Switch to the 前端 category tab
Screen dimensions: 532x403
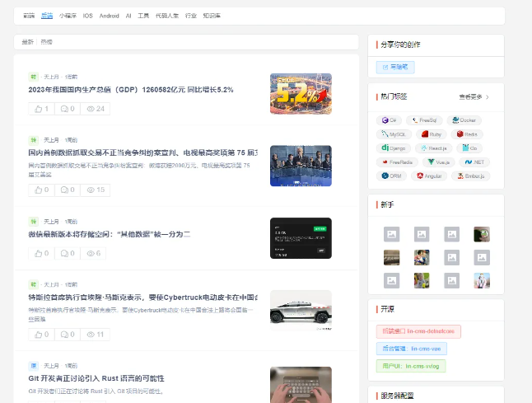pyautogui.click(x=29, y=16)
